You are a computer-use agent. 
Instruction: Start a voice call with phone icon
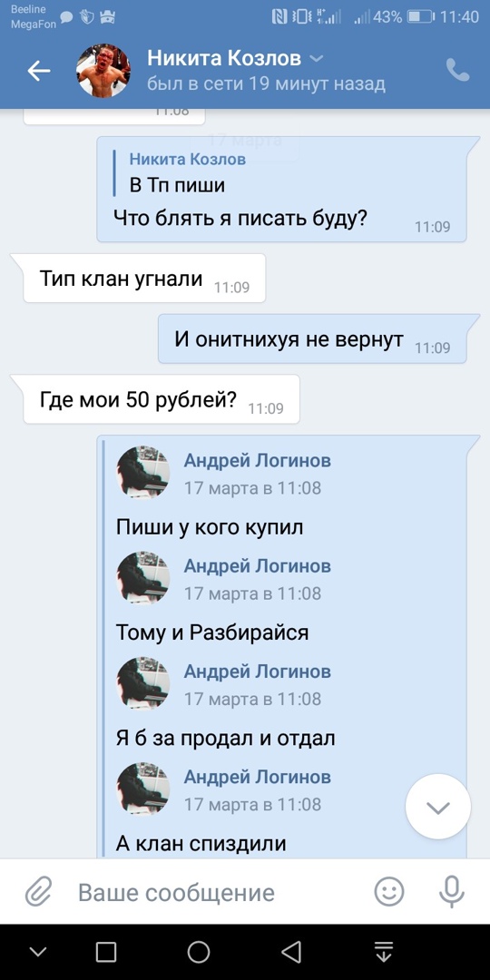(457, 71)
